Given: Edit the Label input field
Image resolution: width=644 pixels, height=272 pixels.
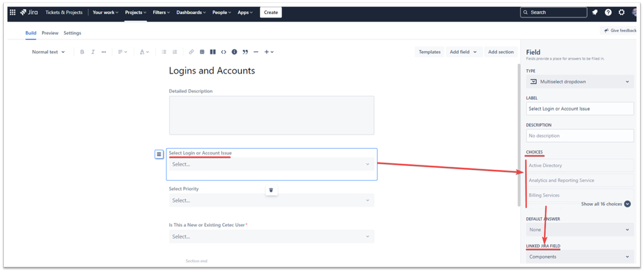Looking at the screenshot, I should (x=580, y=109).
